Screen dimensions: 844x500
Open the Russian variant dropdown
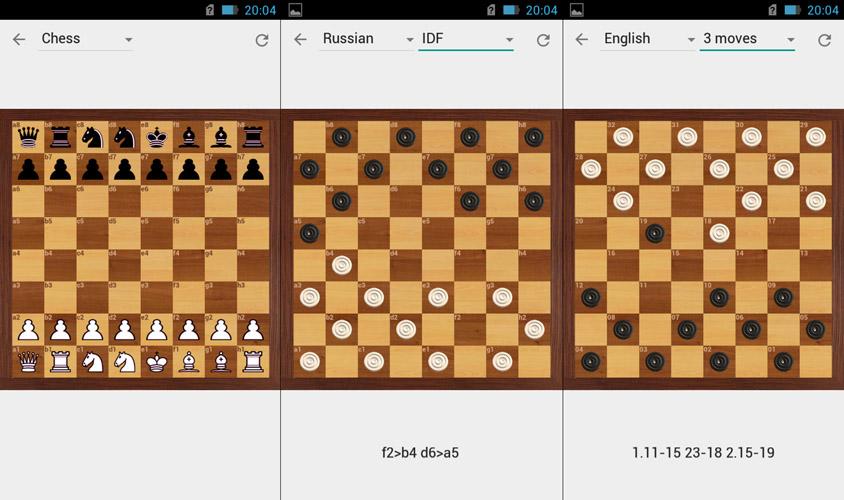pyautogui.click(x=367, y=39)
